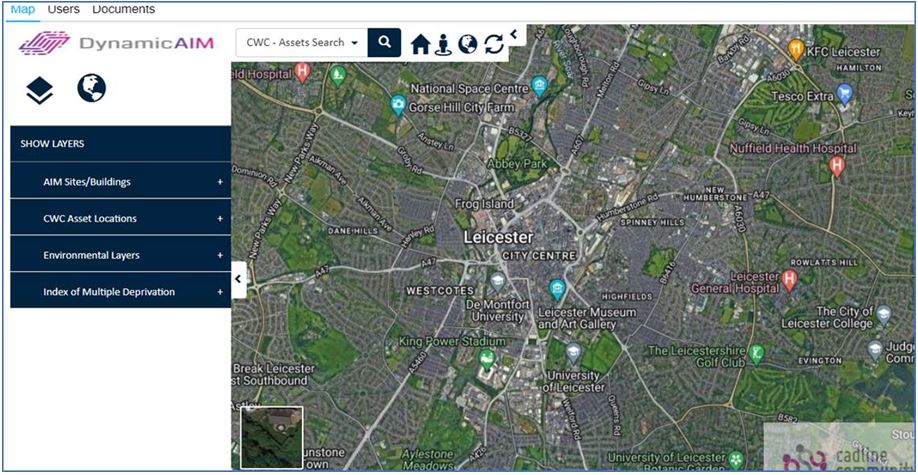Click the globe icon in map toolbar
This screenshot has width=918, height=475.
click(468, 44)
